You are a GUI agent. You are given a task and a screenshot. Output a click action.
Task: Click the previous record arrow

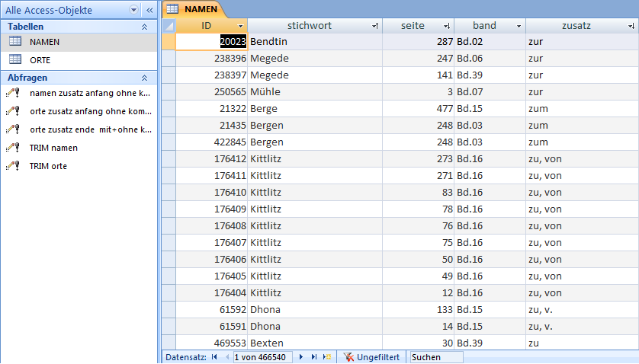click(x=226, y=356)
